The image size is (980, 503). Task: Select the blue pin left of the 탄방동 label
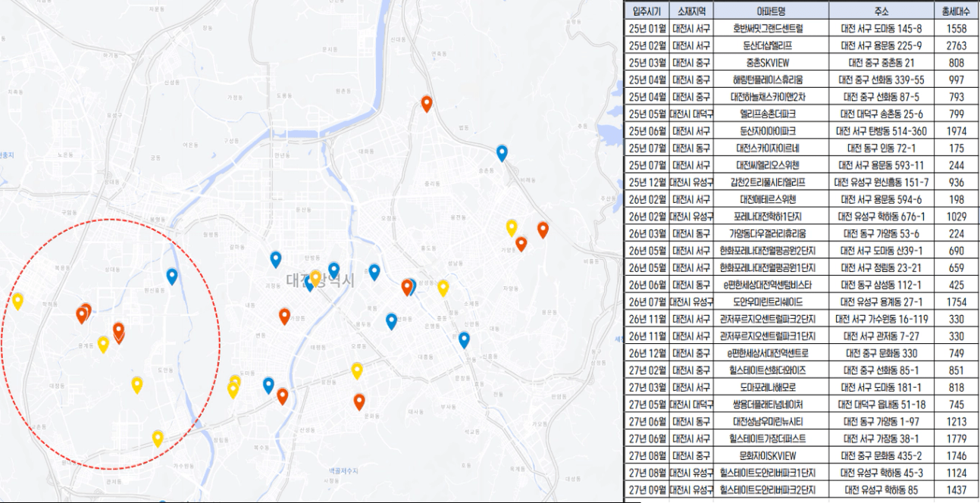click(x=276, y=260)
